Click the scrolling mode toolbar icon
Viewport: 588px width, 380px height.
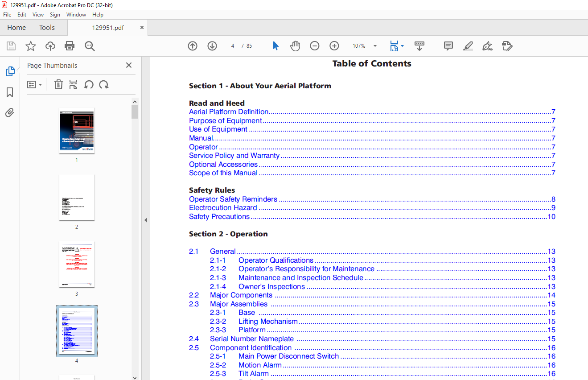(419, 46)
